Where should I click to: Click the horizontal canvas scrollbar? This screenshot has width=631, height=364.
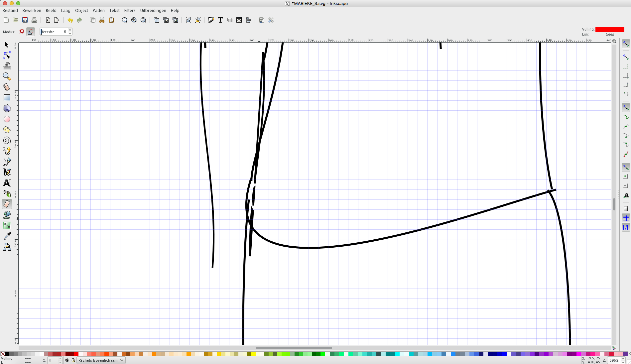click(x=294, y=348)
